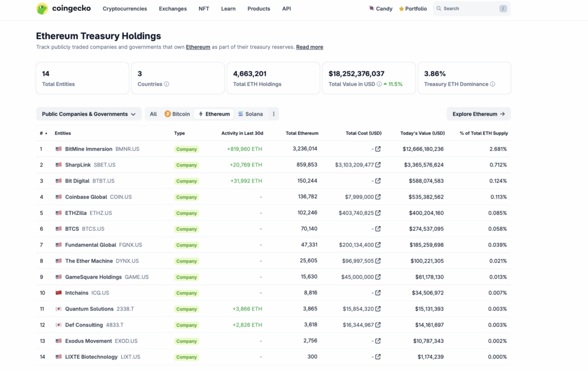Click LIXTE Biotechnology entity name
Viewport: 588px width, 371px height.
pos(91,357)
